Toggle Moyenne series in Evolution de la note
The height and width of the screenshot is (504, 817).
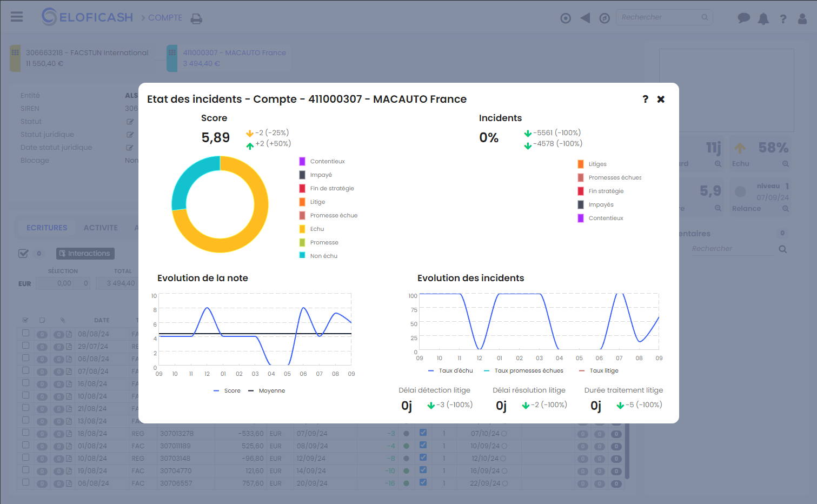(267, 390)
